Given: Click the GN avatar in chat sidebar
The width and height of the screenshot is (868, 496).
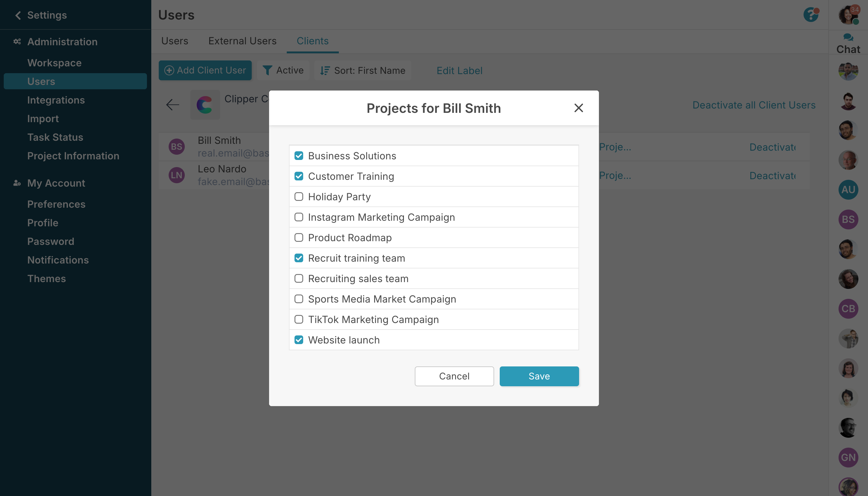Looking at the screenshot, I should tap(848, 457).
